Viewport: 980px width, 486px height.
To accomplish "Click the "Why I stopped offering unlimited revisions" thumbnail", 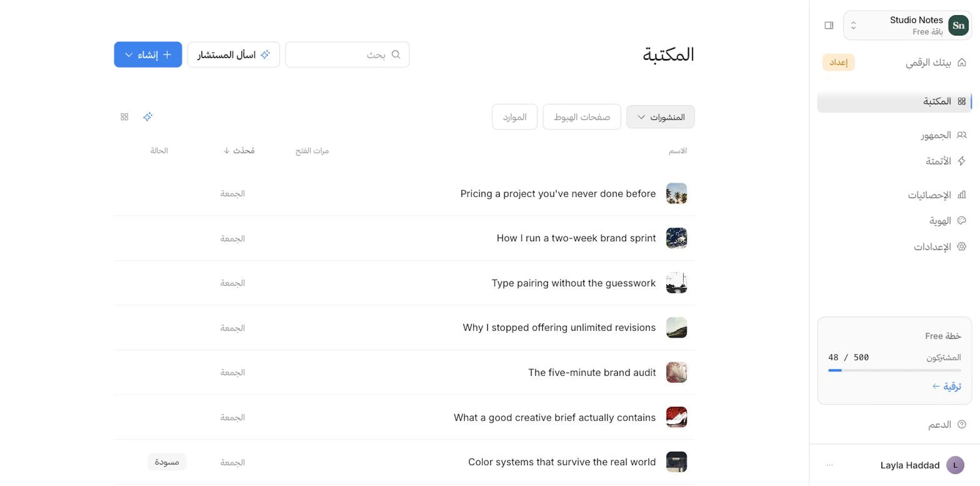I will [676, 328].
